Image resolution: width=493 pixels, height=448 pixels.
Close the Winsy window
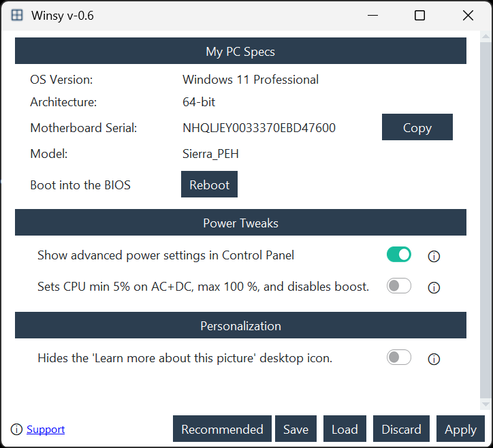(x=468, y=15)
